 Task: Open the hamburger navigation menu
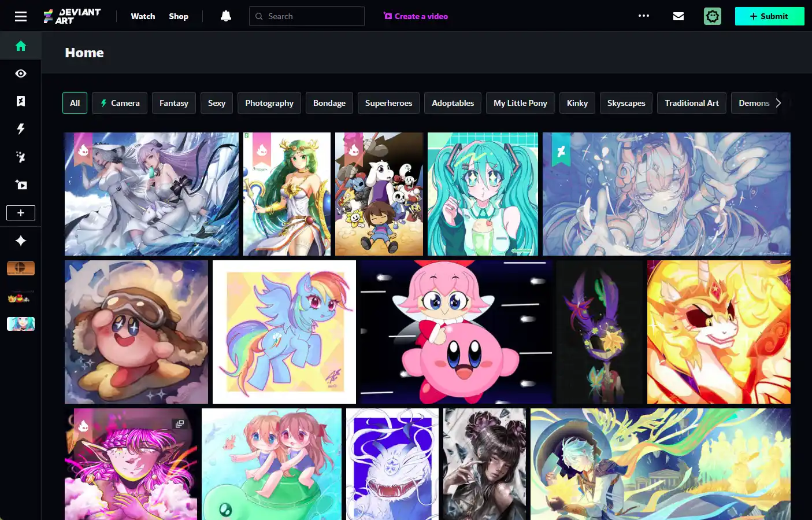(21, 16)
